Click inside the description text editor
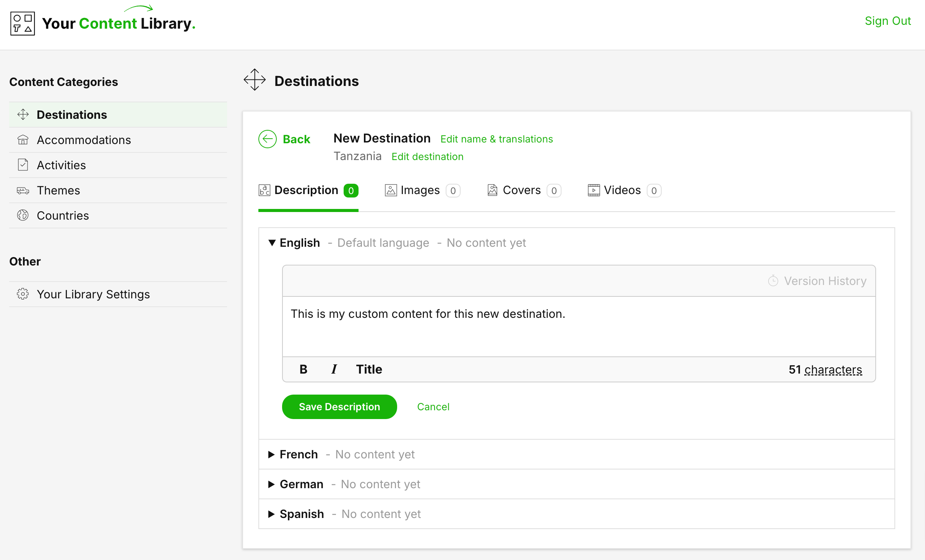This screenshot has width=925, height=560. 578,327
